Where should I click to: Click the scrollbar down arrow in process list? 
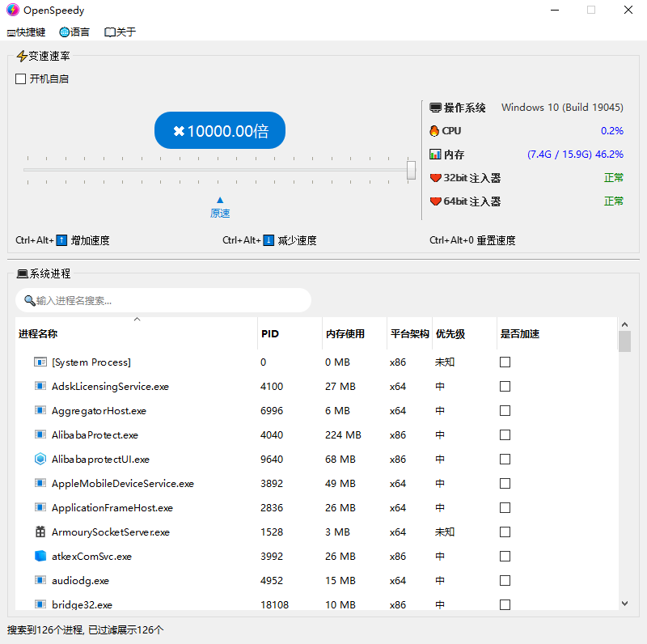pyautogui.click(x=624, y=603)
